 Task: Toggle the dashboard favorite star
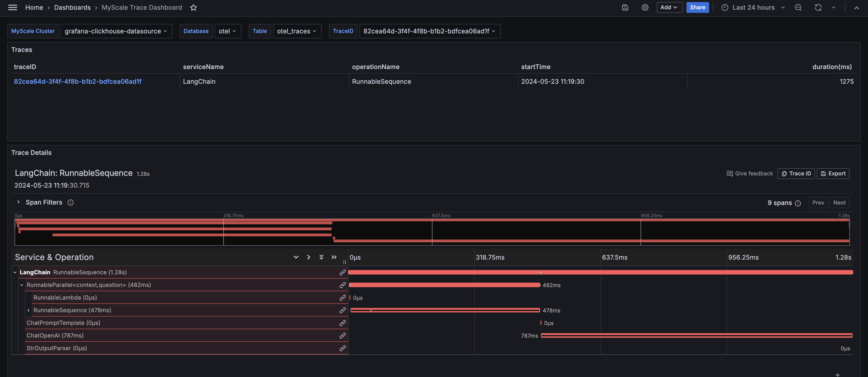[x=193, y=7]
